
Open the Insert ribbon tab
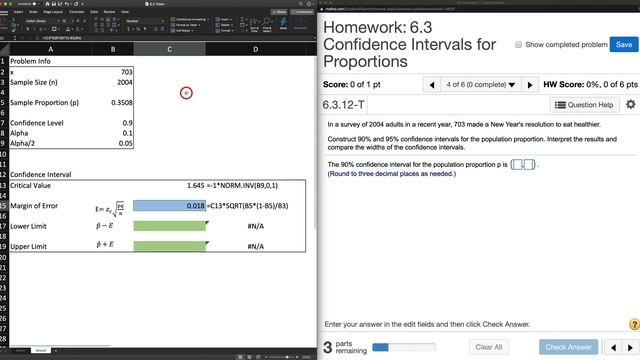point(18,12)
